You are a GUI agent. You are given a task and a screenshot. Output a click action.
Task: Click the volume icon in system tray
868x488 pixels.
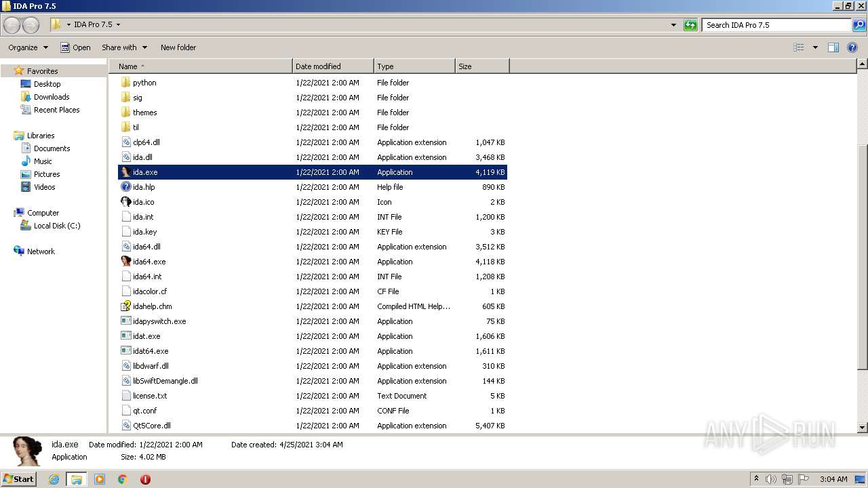(771, 479)
